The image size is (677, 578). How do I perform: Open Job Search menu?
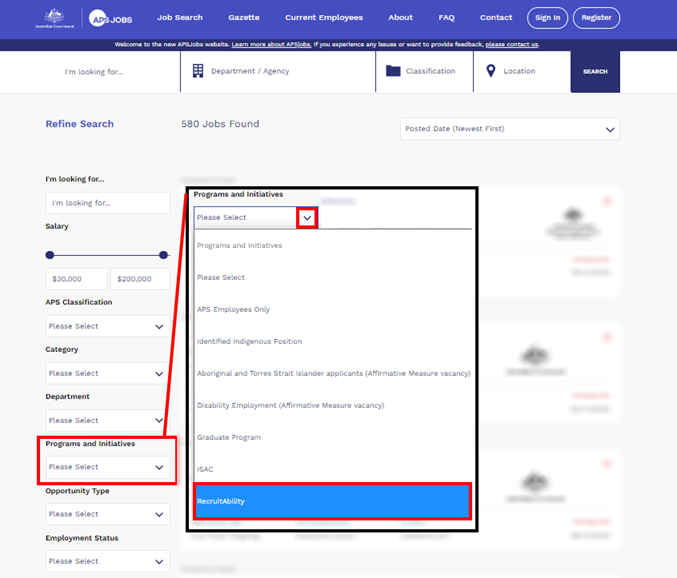[x=180, y=18]
